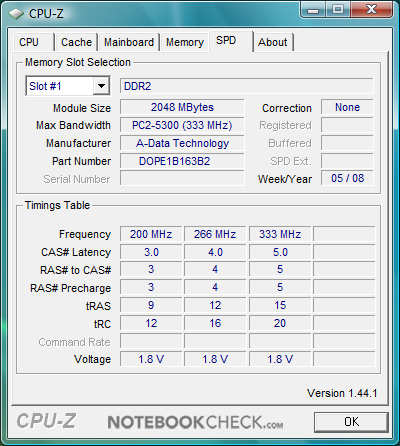Click the Max Bandwidth label
This screenshot has width=400, height=446.
(x=73, y=125)
